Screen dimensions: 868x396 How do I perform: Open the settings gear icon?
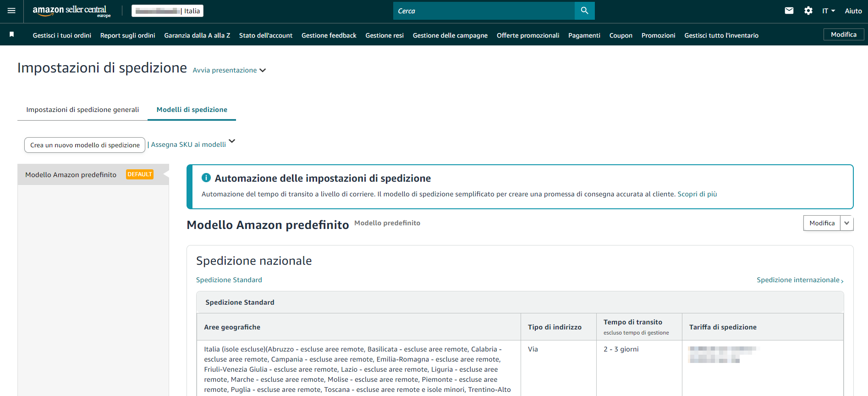pyautogui.click(x=808, y=11)
